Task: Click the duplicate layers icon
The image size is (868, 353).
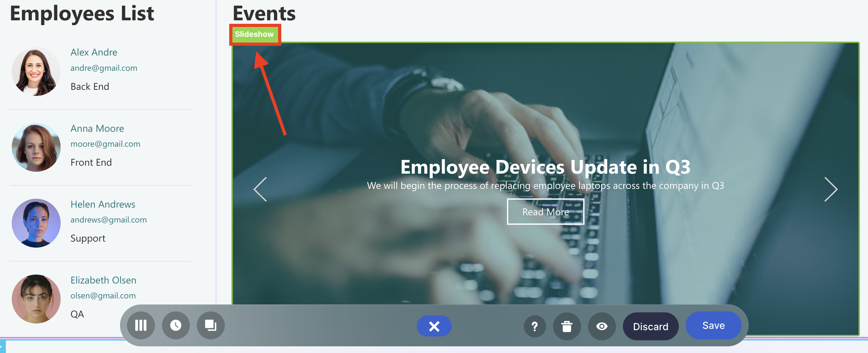Action: [210, 325]
